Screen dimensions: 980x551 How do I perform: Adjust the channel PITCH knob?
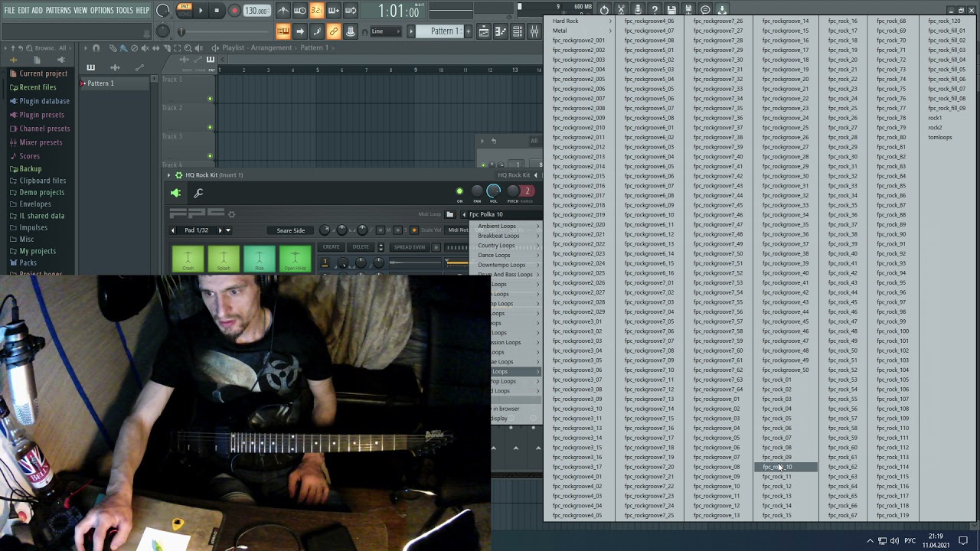(513, 191)
